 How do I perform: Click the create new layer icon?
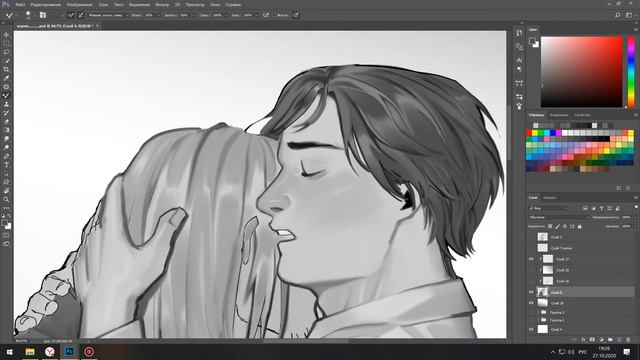pos(619,340)
